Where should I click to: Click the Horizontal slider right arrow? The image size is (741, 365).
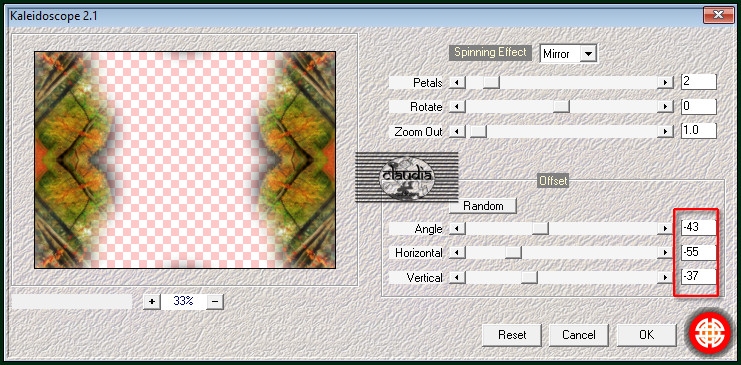coord(665,253)
